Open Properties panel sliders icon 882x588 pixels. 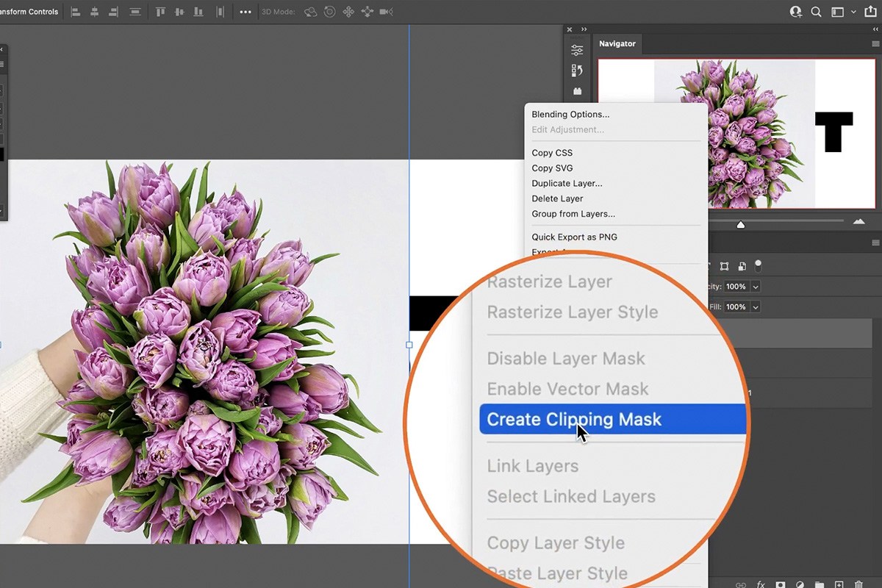578,50
